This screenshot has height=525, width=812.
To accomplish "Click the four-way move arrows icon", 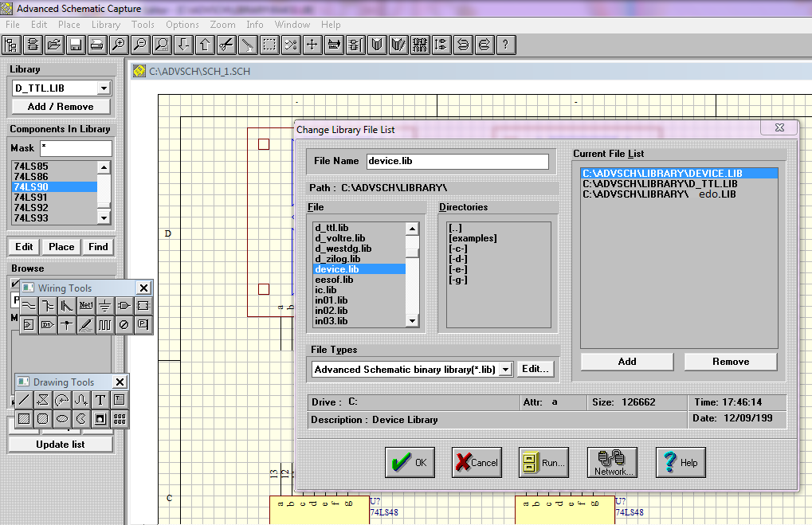I will [x=312, y=45].
